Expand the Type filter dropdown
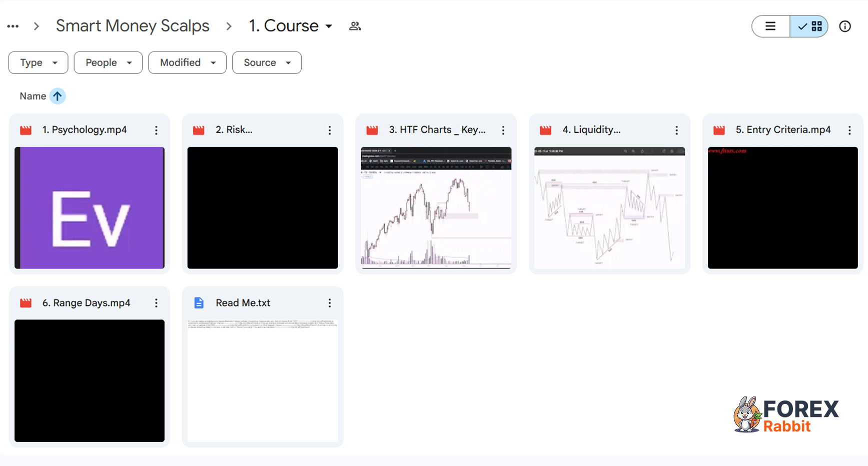 39,62
